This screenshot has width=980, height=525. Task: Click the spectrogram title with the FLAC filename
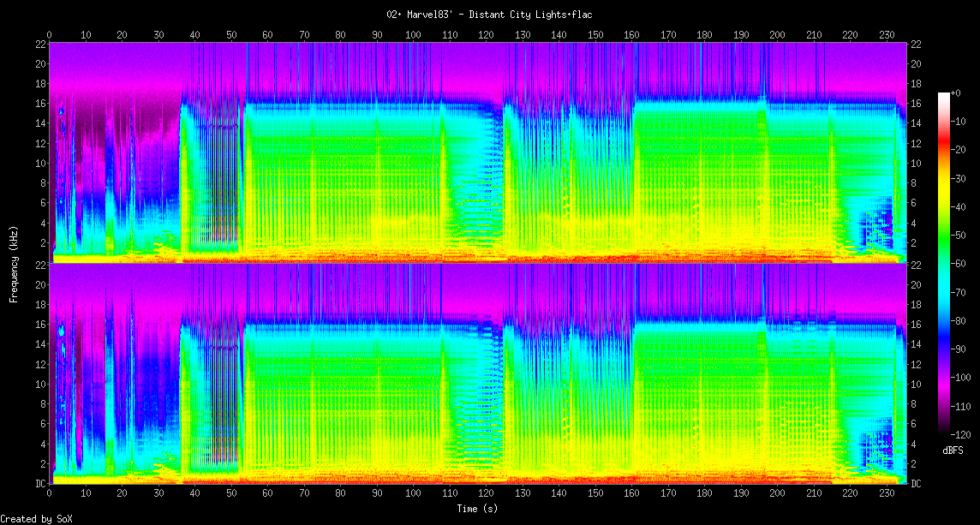pos(489,15)
